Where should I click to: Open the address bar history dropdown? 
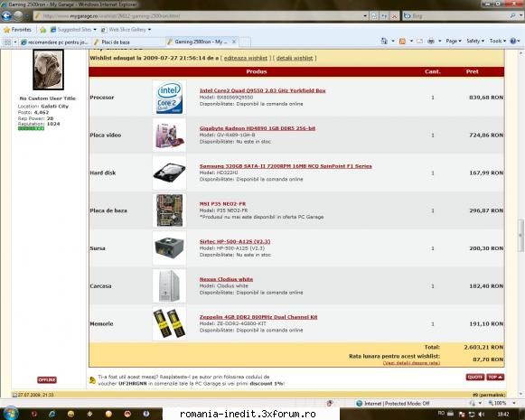tap(365, 15)
